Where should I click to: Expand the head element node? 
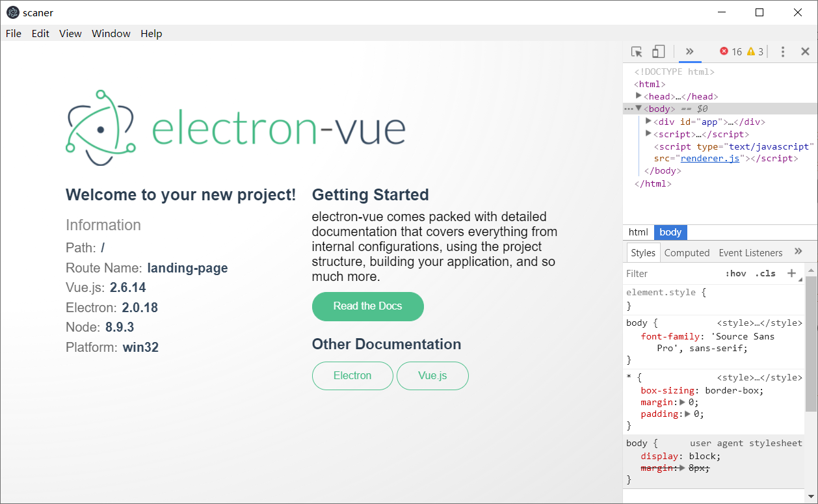click(639, 96)
